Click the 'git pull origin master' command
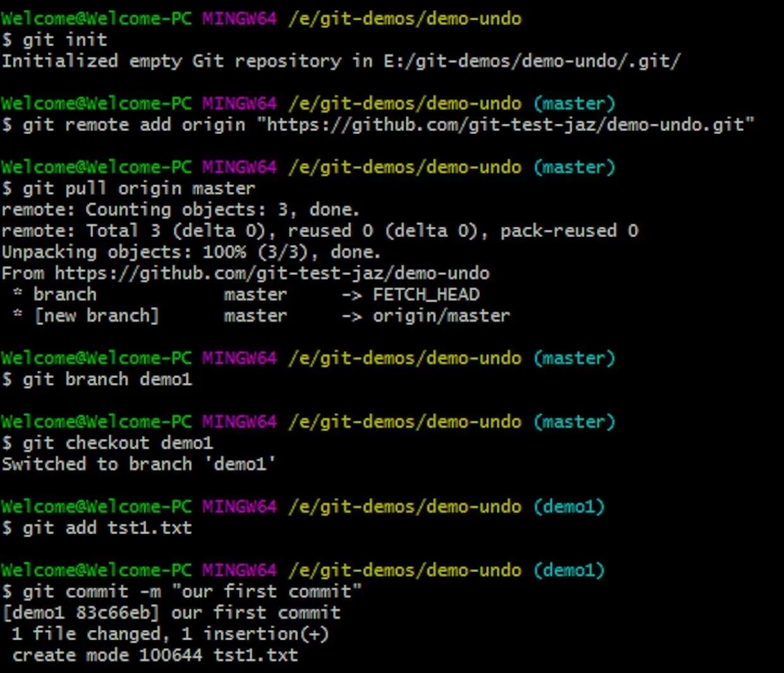This screenshot has height=673, width=784. pyautogui.click(x=128, y=188)
